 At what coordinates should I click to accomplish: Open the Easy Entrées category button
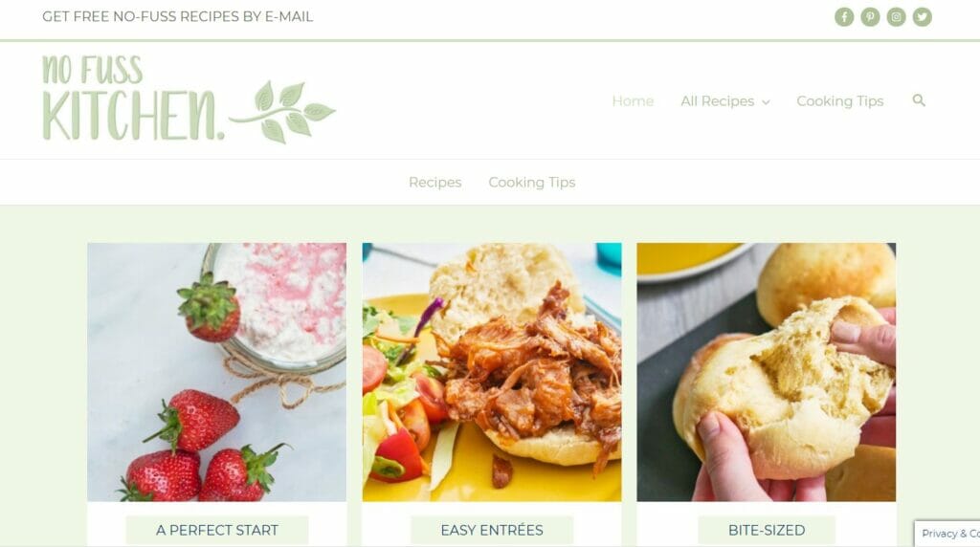click(x=492, y=530)
